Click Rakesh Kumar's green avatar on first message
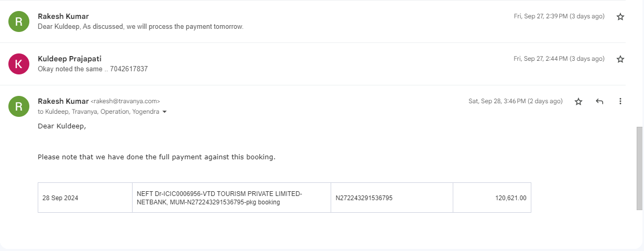 click(x=19, y=21)
